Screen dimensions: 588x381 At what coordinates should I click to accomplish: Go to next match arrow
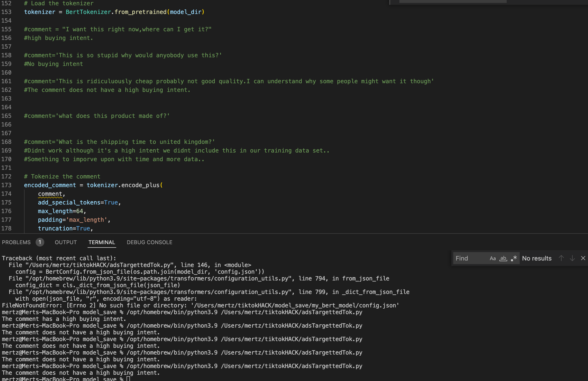click(572, 258)
